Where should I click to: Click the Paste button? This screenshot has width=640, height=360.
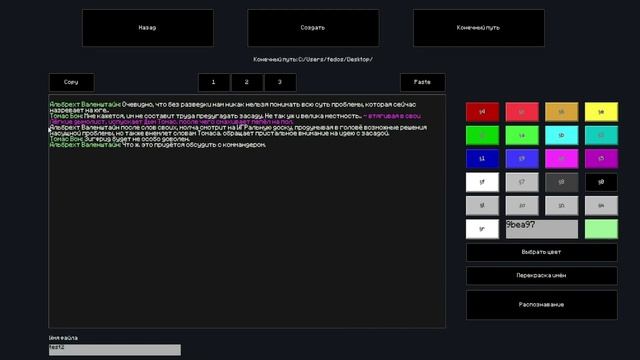point(422,82)
